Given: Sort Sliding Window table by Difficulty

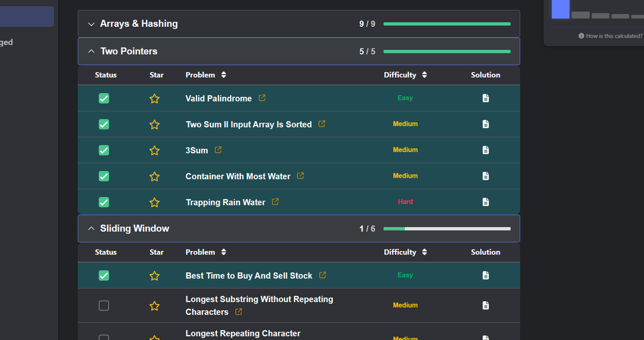Looking at the screenshot, I should [x=425, y=252].
